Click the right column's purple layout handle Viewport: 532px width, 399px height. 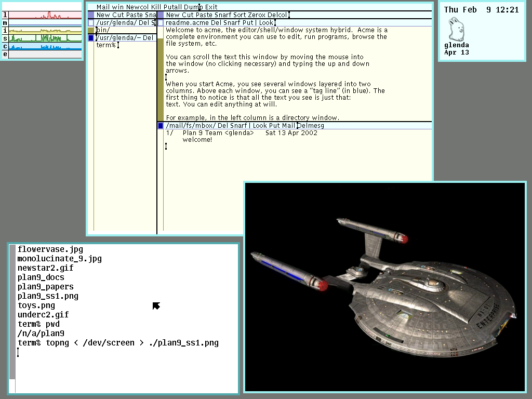161,15
